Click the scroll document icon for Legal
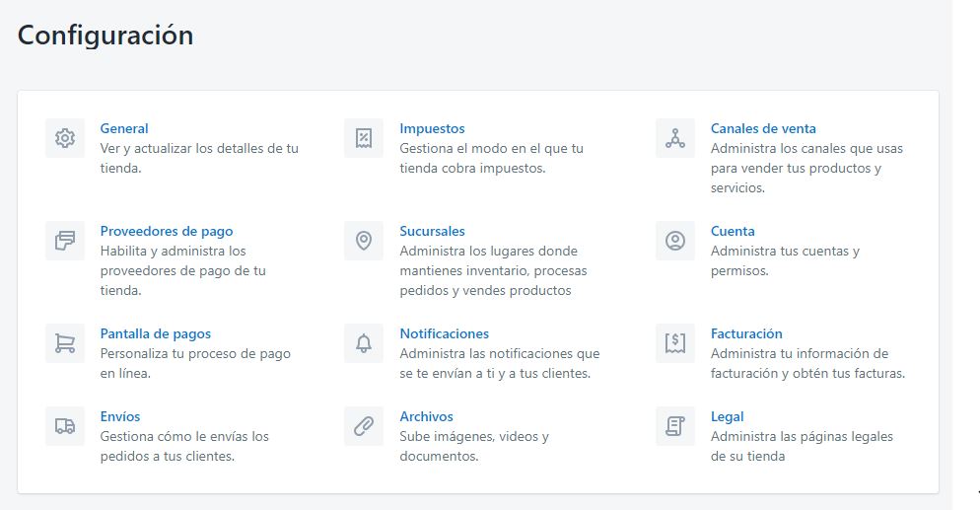Screen dimensions: 980x510 [675, 426]
